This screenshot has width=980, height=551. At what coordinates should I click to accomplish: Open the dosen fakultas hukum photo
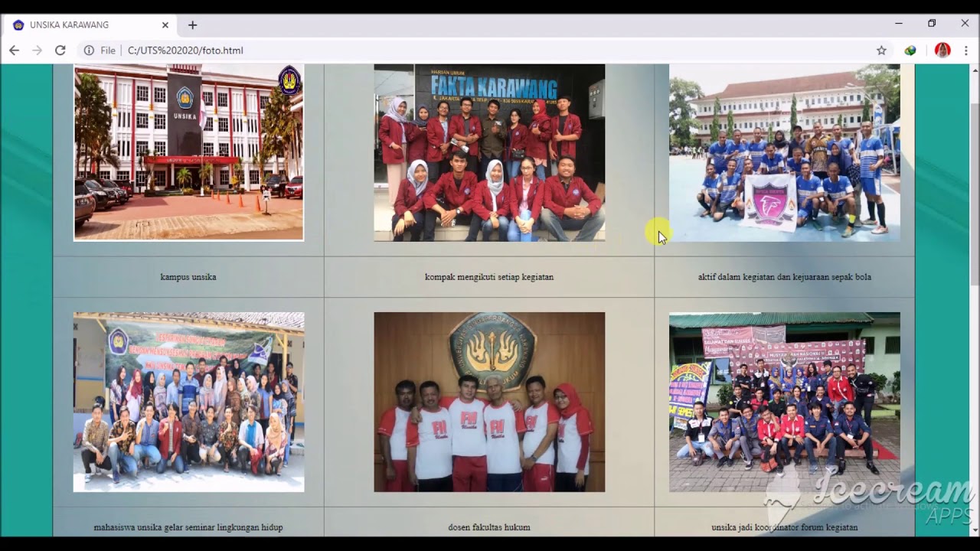489,402
